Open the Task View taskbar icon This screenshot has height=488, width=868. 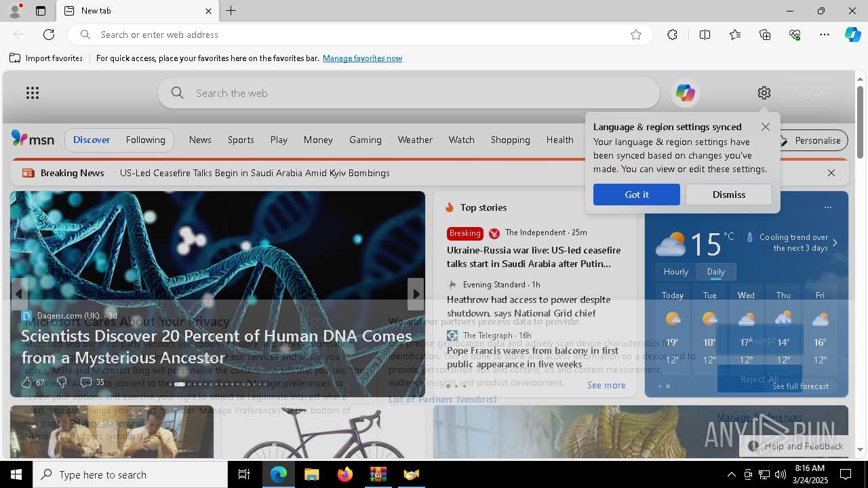(x=244, y=474)
